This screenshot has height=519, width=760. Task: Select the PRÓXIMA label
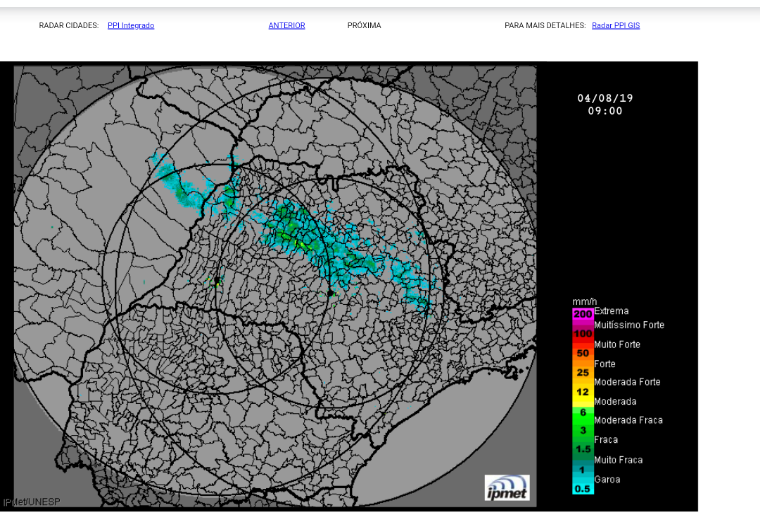pyautogui.click(x=364, y=25)
